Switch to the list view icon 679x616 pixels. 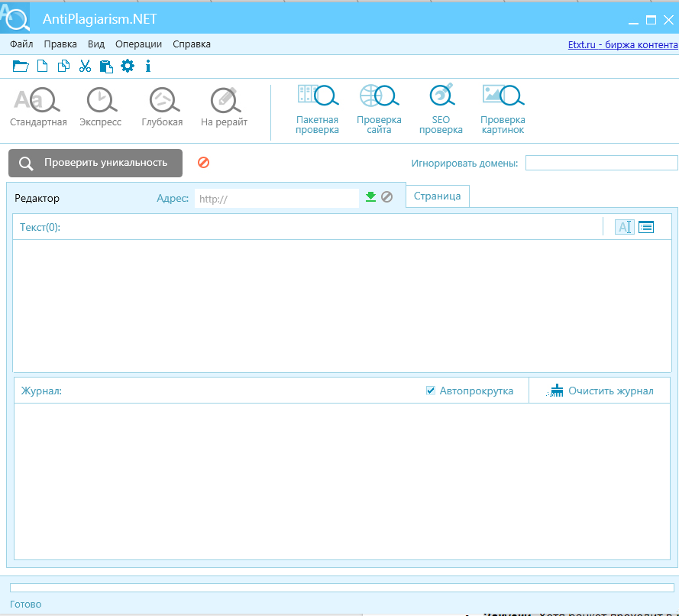pos(646,227)
